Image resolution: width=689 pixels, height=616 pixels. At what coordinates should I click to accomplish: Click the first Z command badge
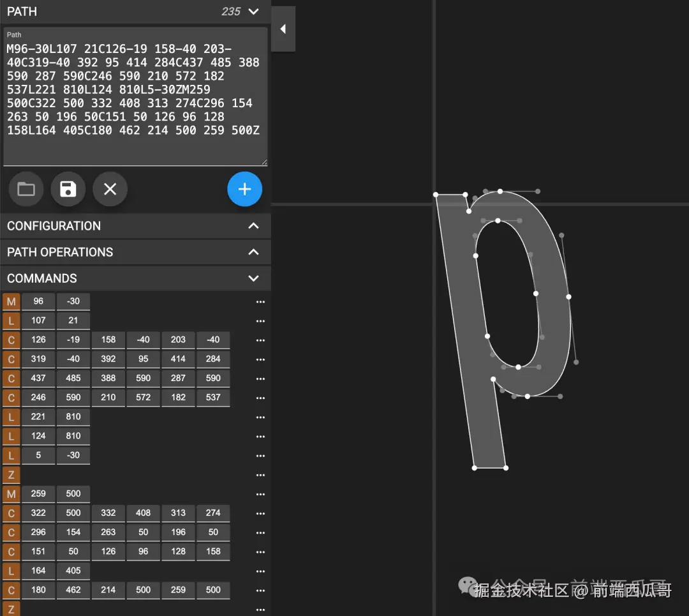pos(11,475)
